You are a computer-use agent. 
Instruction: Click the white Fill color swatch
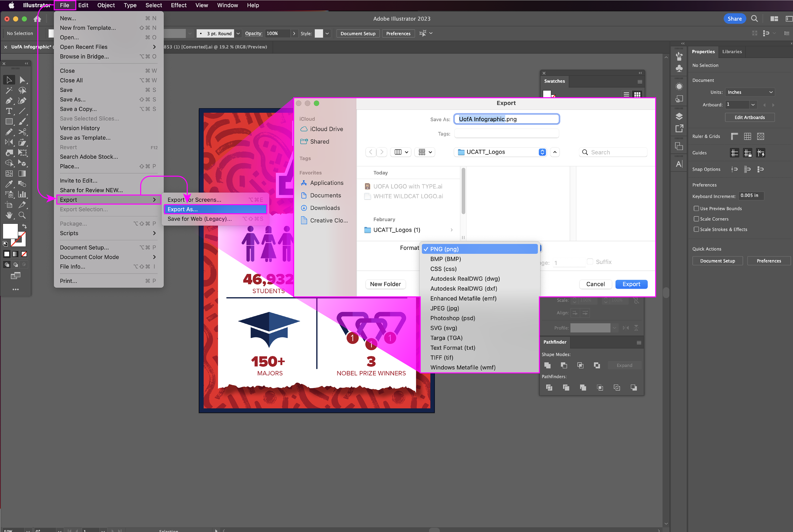10,231
